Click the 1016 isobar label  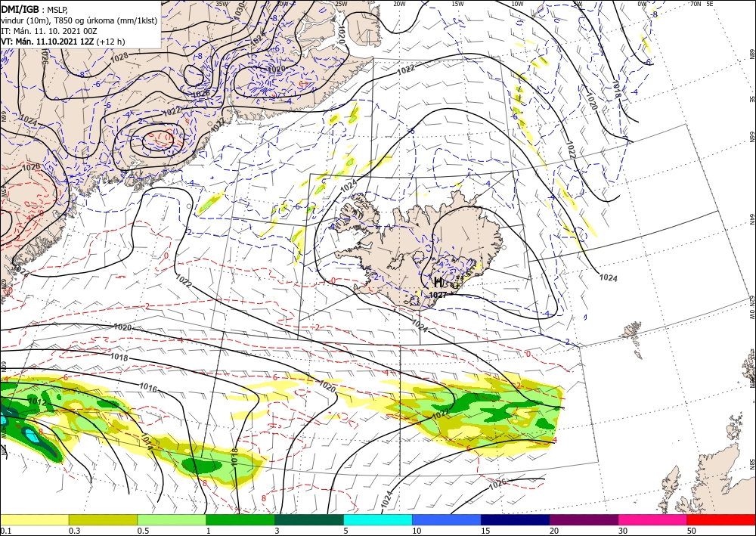coord(148,388)
